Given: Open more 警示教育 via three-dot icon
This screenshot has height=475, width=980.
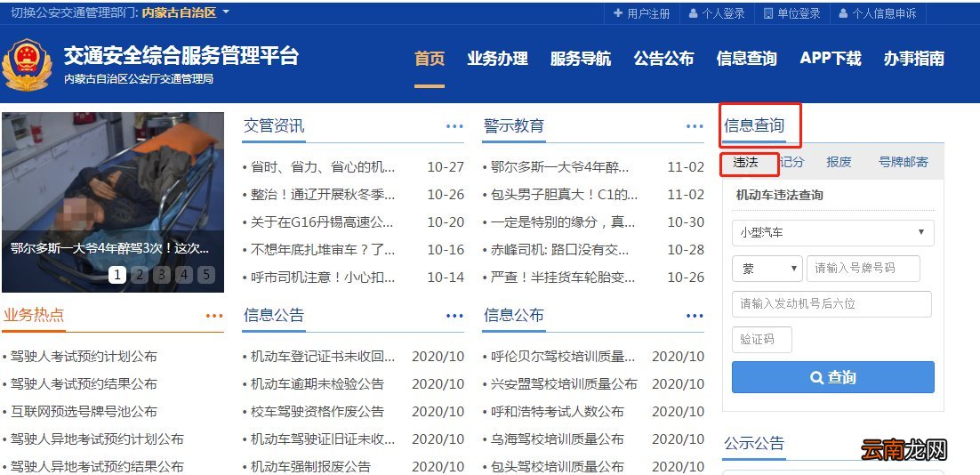Looking at the screenshot, I should (x=695, y=126).
